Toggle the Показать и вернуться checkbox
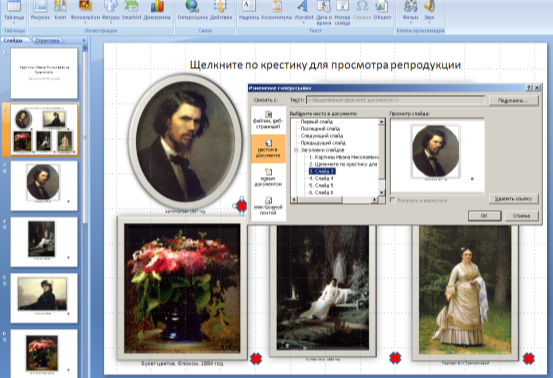The width and height of the screenshot is (553, 378). click(x=393, y=200)
